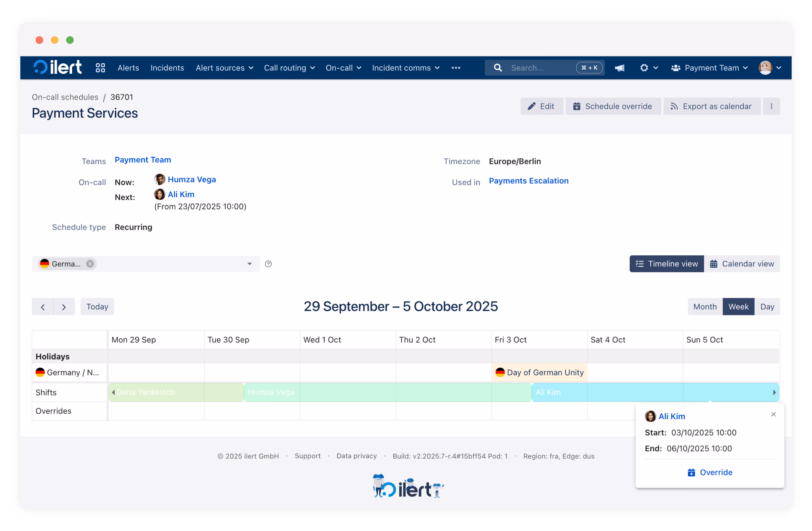Remove the Germany holiday calendar chip
Screen dimensions: 812x531
click(x=90, y=264)
